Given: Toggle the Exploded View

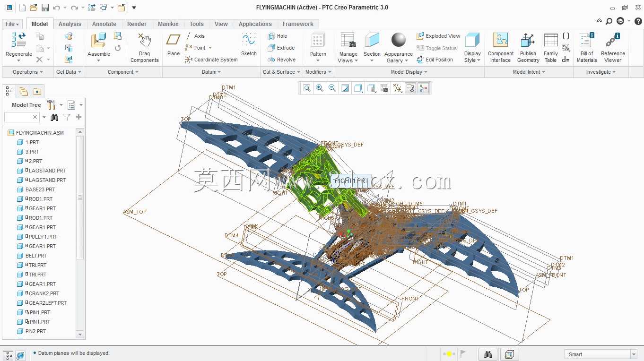Looking at the screenshot, I should 438,36.
